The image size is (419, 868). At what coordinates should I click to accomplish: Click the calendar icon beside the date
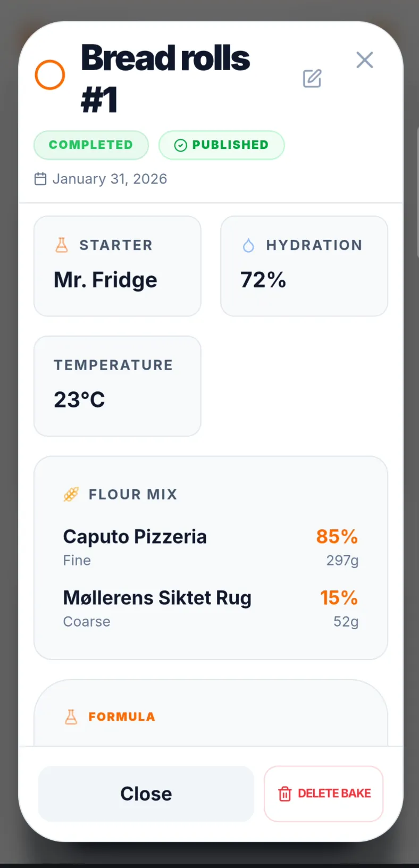(x=40, y=179)
